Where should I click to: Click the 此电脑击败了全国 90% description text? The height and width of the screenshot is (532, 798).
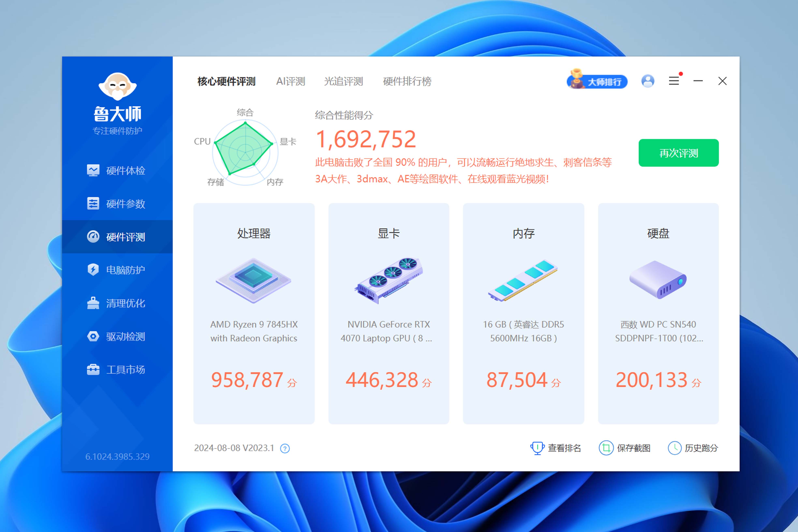coord(463,171)
